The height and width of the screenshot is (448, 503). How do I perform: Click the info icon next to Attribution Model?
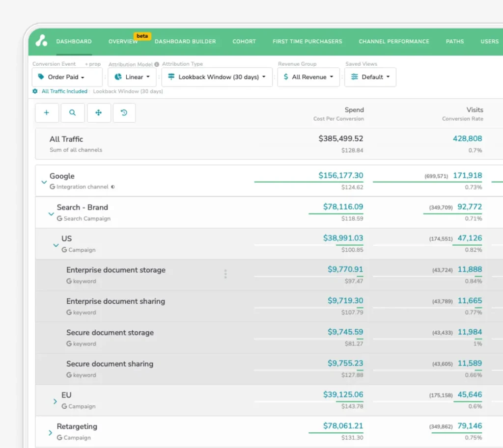tap(157, 64)
